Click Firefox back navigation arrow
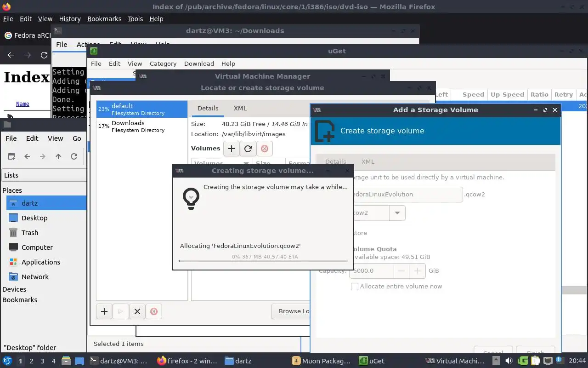 (11, 55)
